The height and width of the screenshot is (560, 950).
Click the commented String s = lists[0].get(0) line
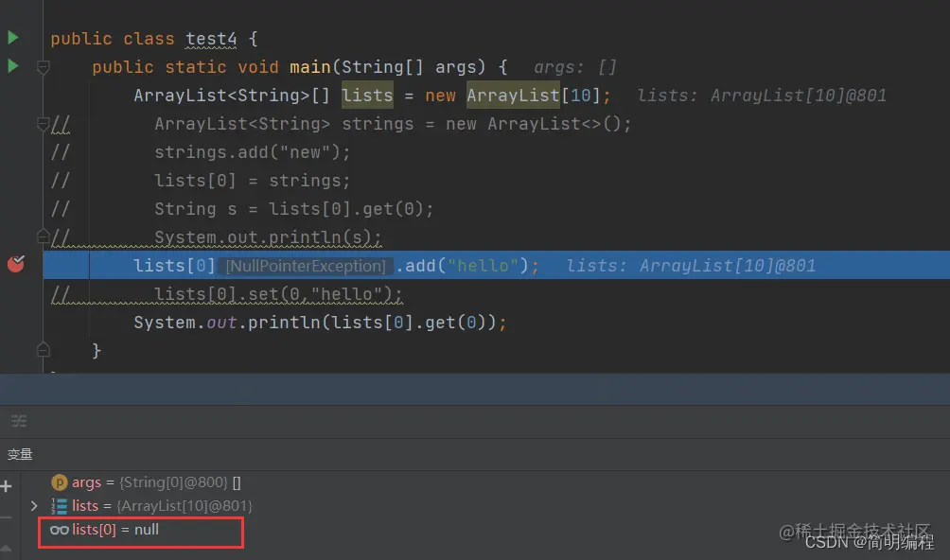[294, 209]
